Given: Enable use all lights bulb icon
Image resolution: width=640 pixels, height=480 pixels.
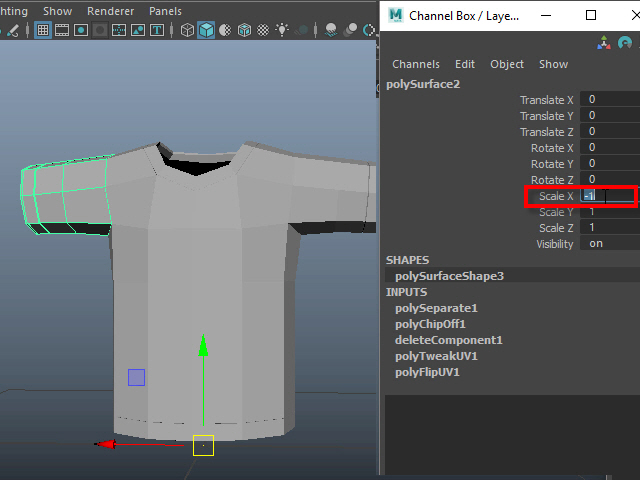Looking at the screenshot, I should [281, 30].
